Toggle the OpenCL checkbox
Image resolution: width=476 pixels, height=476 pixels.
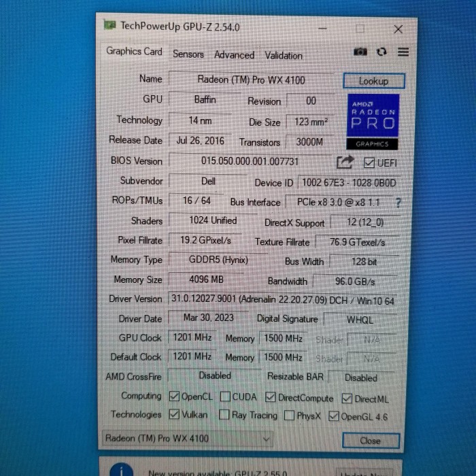174,396
